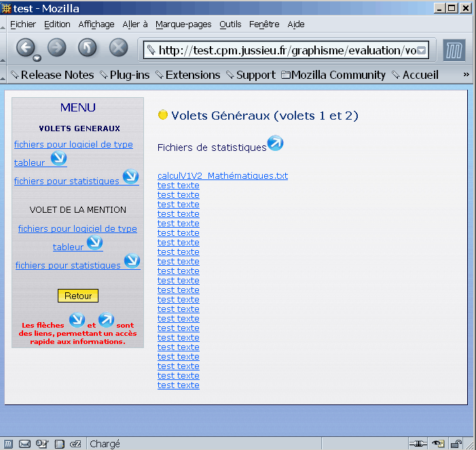
Task: Open the Extensions bookmark
Action: click(x=187, y=75)
